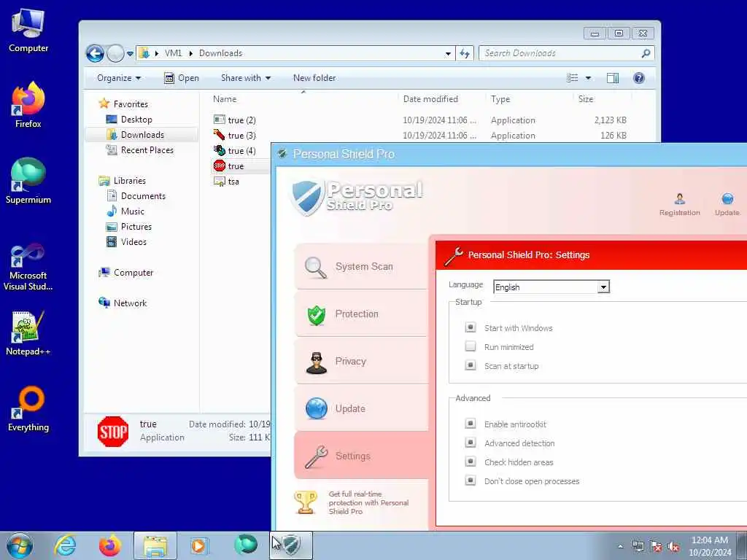Click the trophy full protection icon
The height and width of the screenshot is (560, 747).
click(x=306, y=503)
